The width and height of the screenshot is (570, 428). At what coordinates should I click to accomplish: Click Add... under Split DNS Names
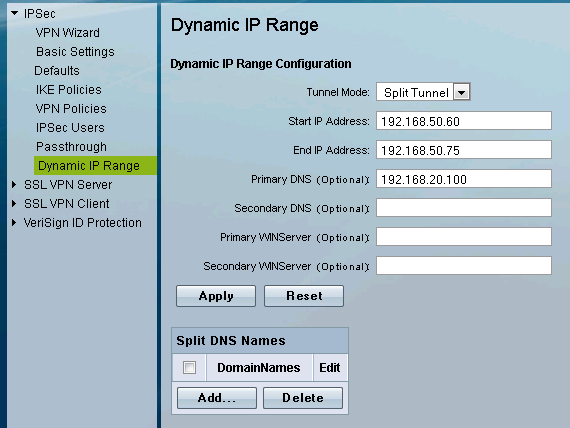click(217, 398)
